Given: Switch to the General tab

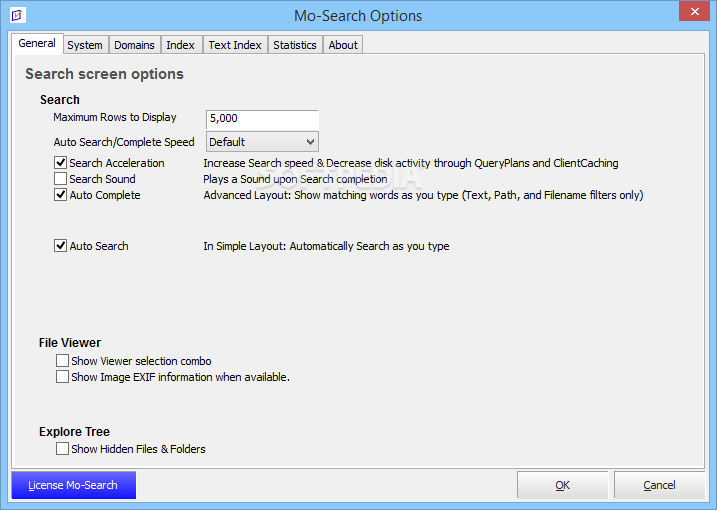Looking at the screenshot, I should tap(37, 43).
